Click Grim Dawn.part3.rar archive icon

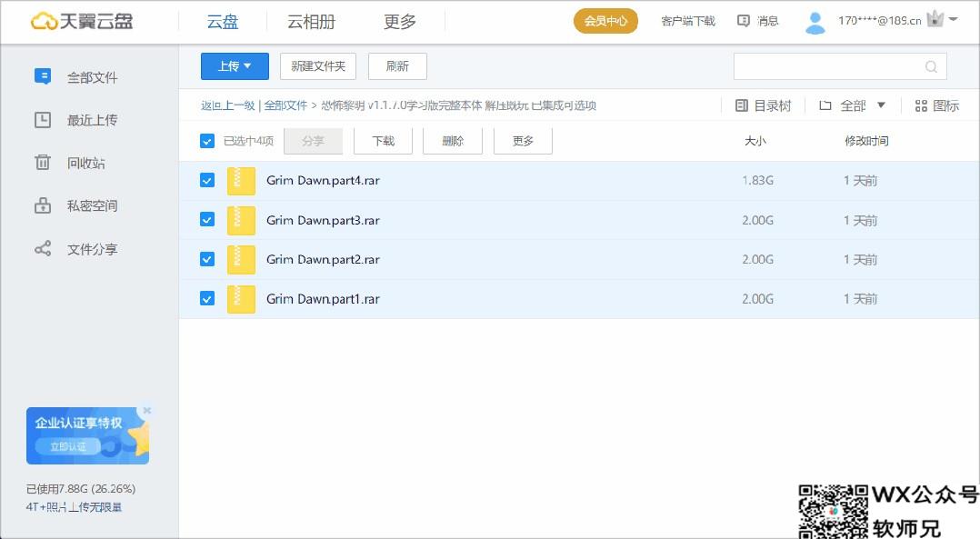(x=241, y=221)
